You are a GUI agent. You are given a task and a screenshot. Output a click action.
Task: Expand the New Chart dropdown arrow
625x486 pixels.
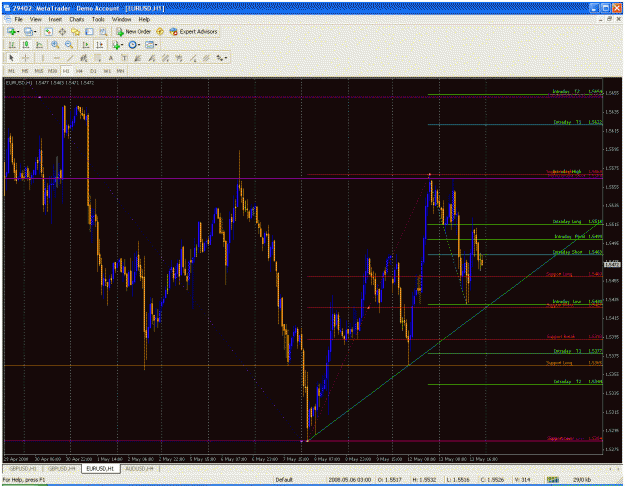coord(18,31)
